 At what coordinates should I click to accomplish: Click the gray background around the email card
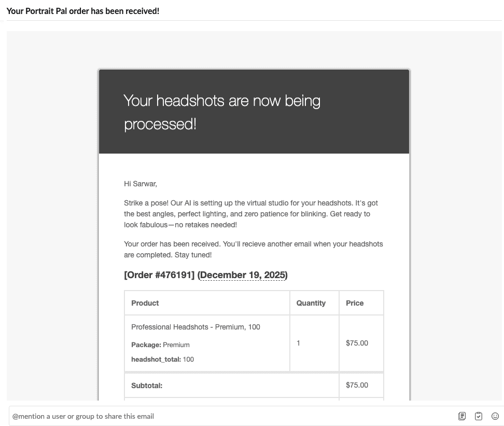tap(52, 208)
